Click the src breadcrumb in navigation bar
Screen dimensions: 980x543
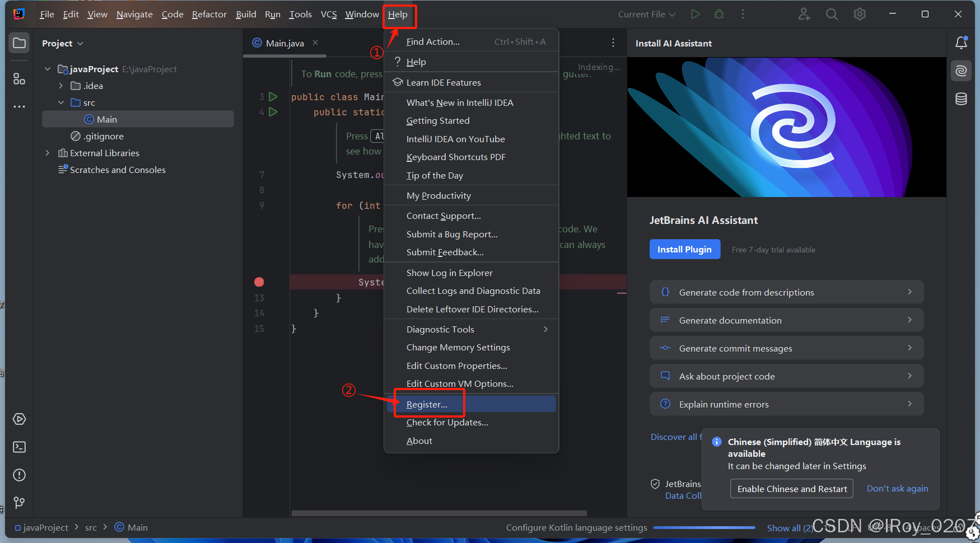[91, 527]
